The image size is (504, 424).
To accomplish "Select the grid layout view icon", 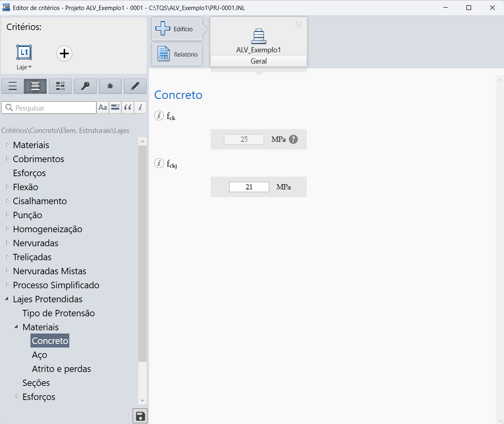I will pyautogui.click(x=60, y=86).
